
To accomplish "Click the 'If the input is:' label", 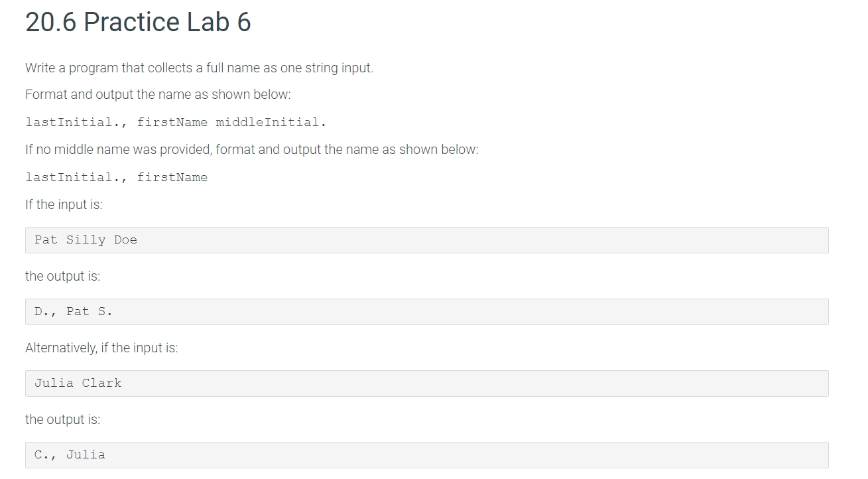I will pyautogui.click(x=64, y=205).
